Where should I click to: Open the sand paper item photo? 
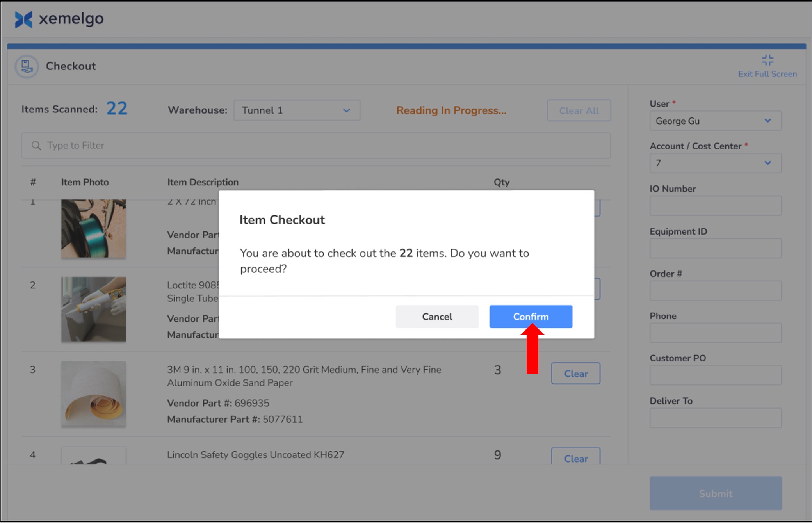[94, 393]
